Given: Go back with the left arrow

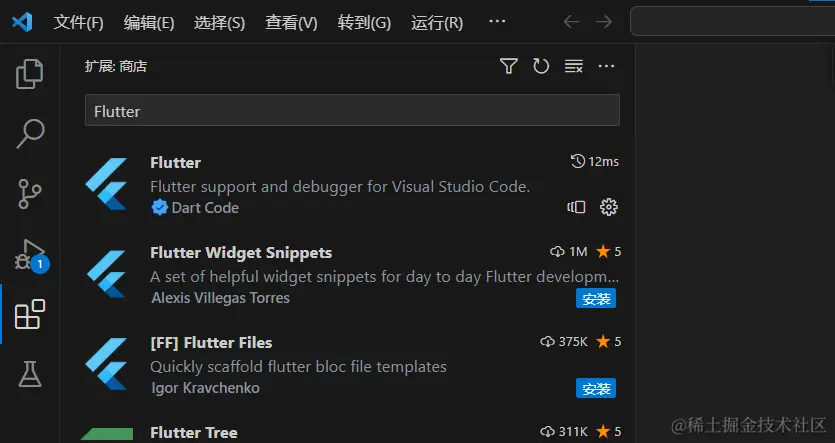Looking at the screenshot, I should pos(571,22).
